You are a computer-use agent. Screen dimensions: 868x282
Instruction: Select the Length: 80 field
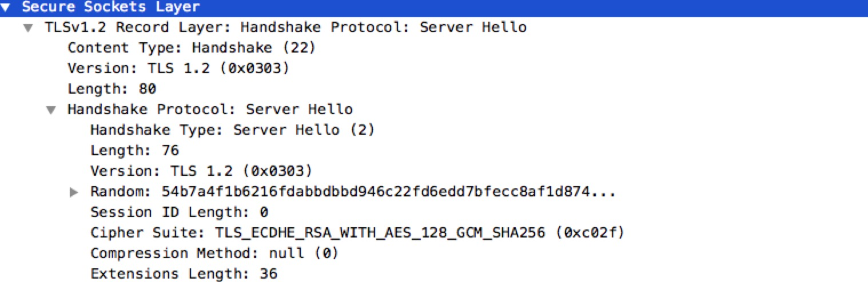click(112, 89)
